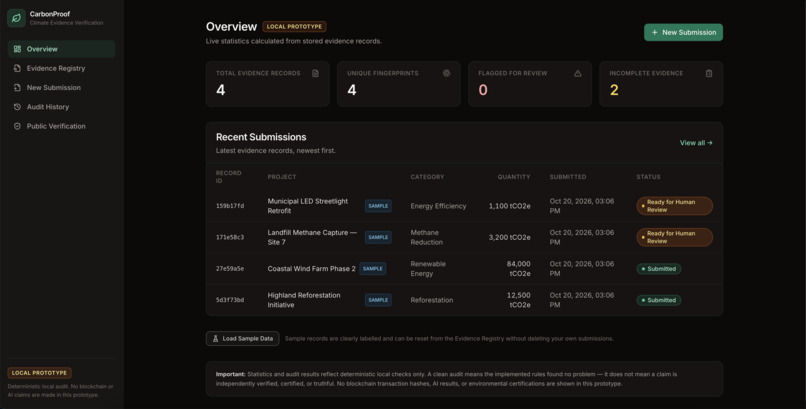Go to New Submission in sidebar

point(61,88)
